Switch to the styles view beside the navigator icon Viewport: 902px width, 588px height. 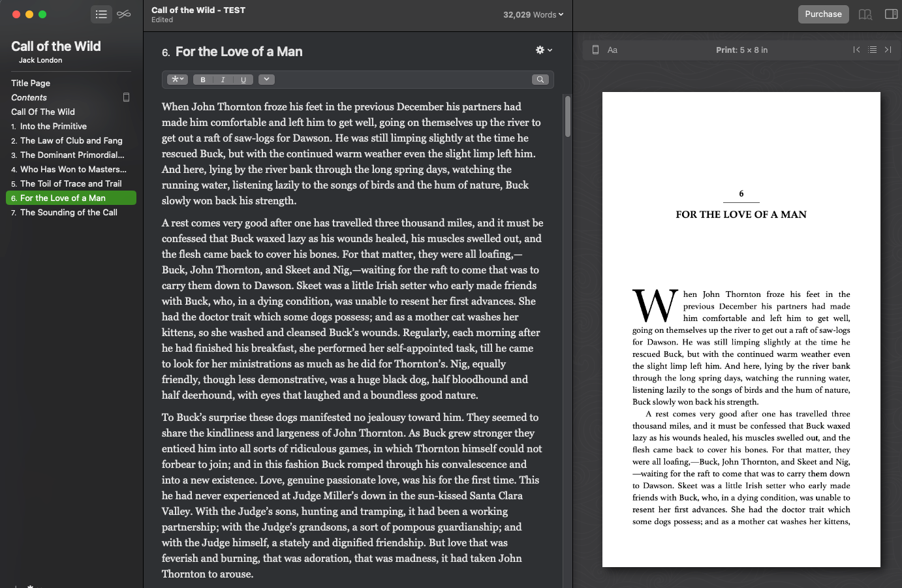point(124,14)
